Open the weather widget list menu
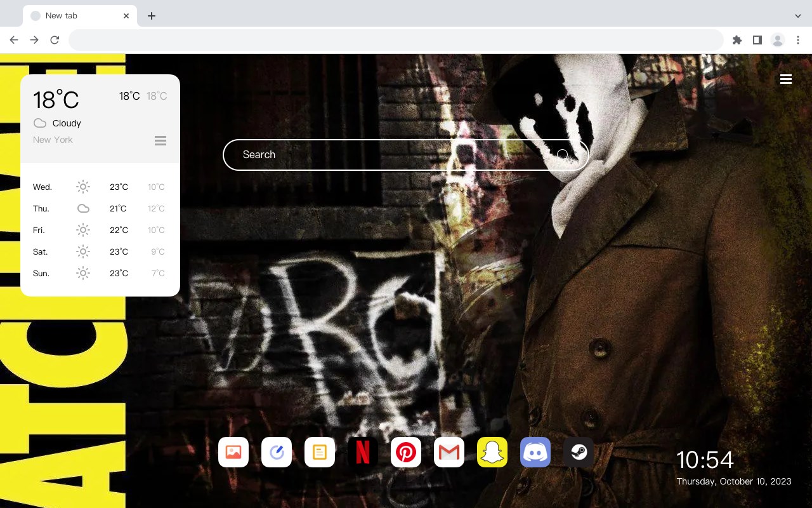This screenshot has height=508, width=812. 160,140
